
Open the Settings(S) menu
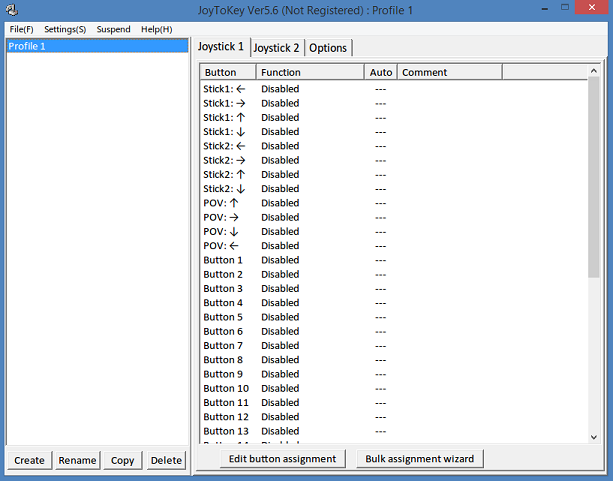click(65, 29)
